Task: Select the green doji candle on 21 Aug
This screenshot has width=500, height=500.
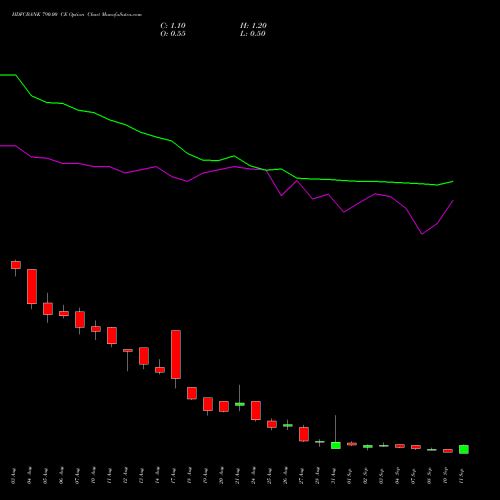Action: pos(240,404)
